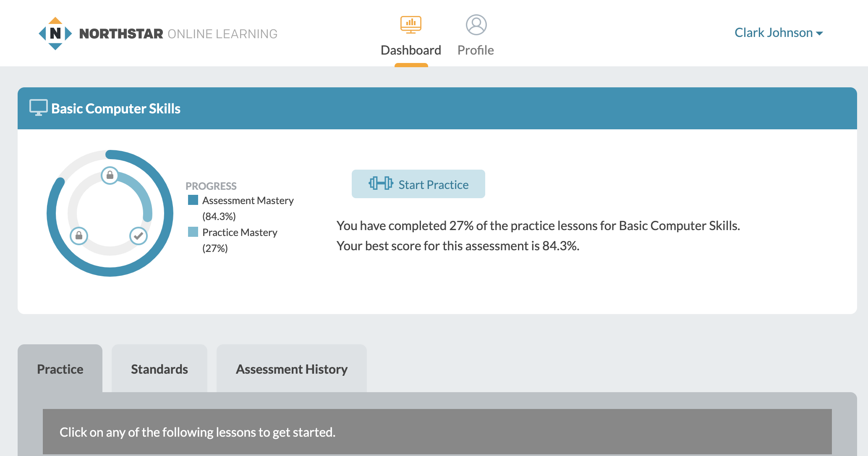868x456 pixels.
Task: Click the Start Practice button
Action: pyautogui.click(x=418, y=184)
